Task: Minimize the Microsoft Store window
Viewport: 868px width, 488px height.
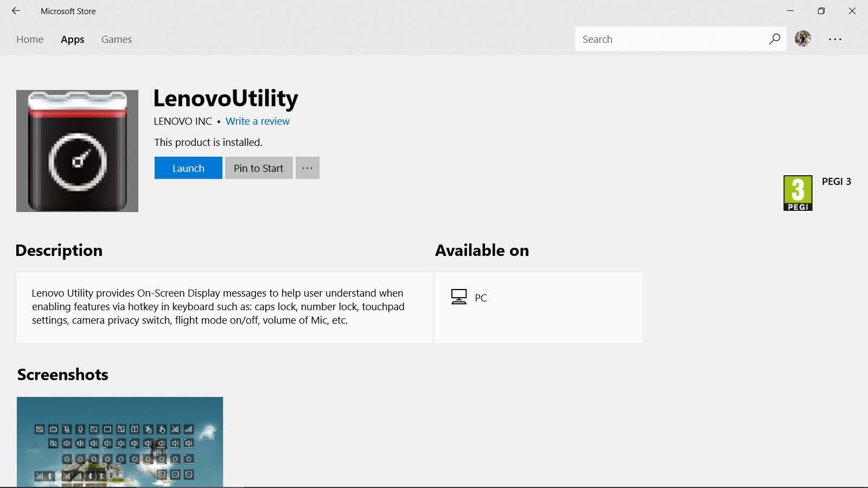Action: click(790, 11)
